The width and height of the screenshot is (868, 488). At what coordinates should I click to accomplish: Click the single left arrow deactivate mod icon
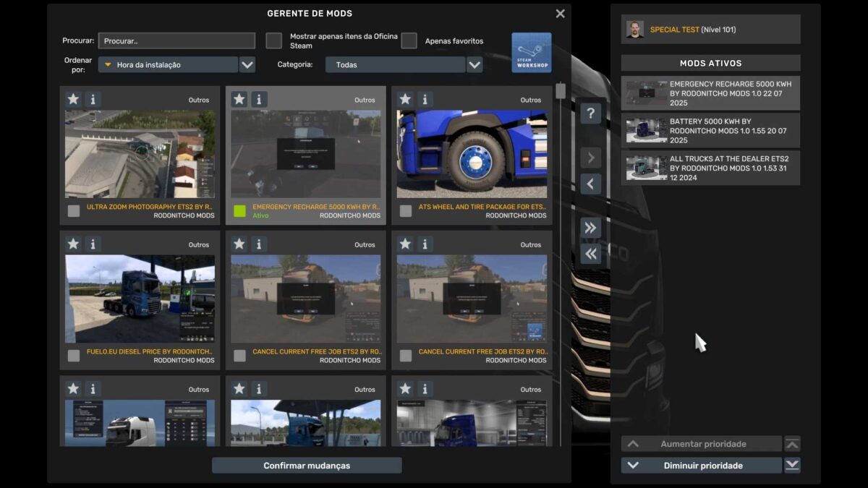pos(590,184)
